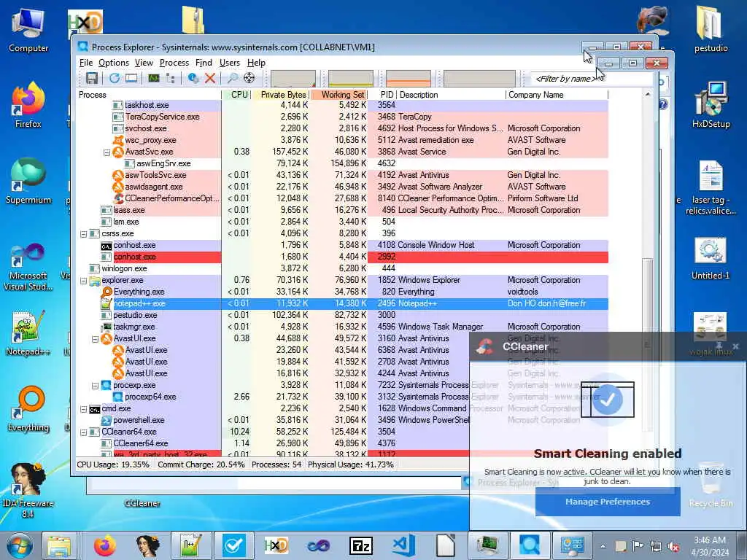Sort by the PID column header

(x=382, y=95)
